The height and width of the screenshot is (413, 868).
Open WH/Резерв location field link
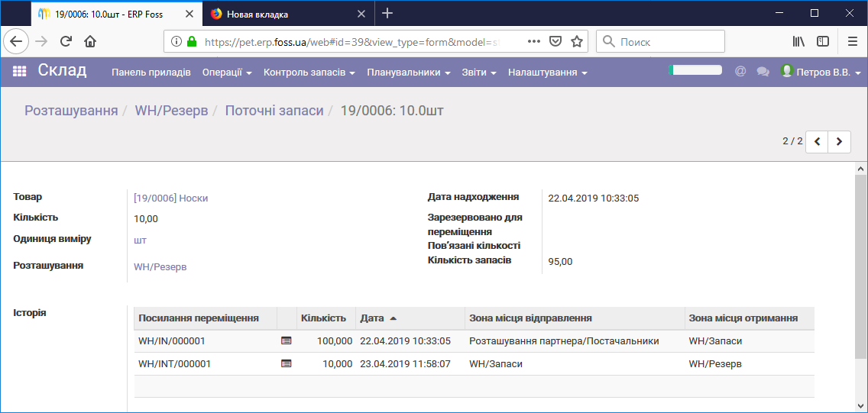pyautogui.click(x=160, y=266)
